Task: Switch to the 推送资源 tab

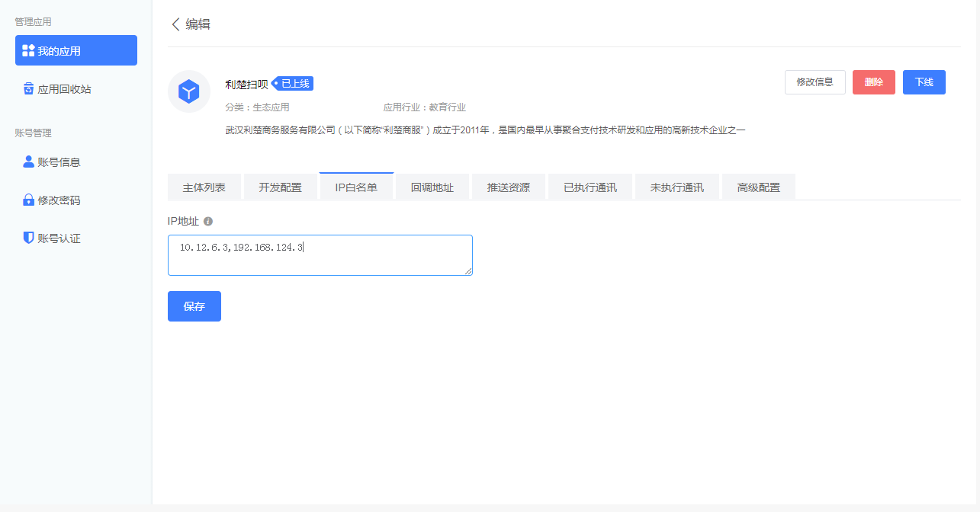Action: [509, 186]
